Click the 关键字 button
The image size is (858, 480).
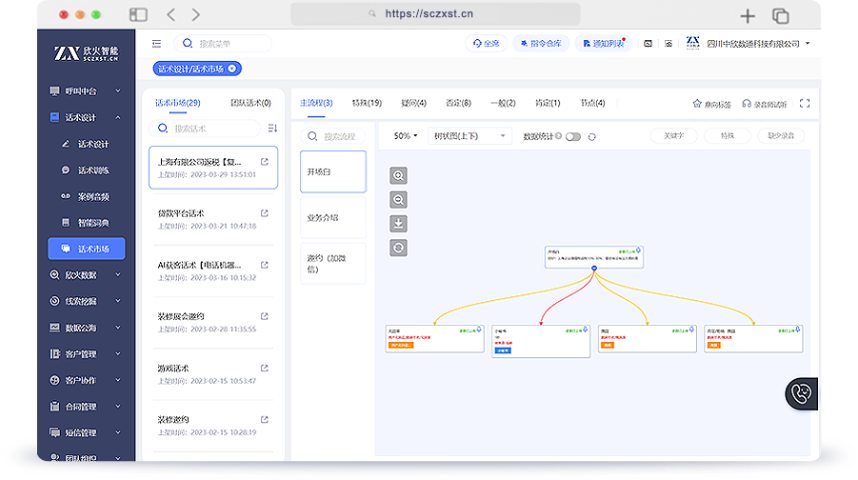click(674, 135)
